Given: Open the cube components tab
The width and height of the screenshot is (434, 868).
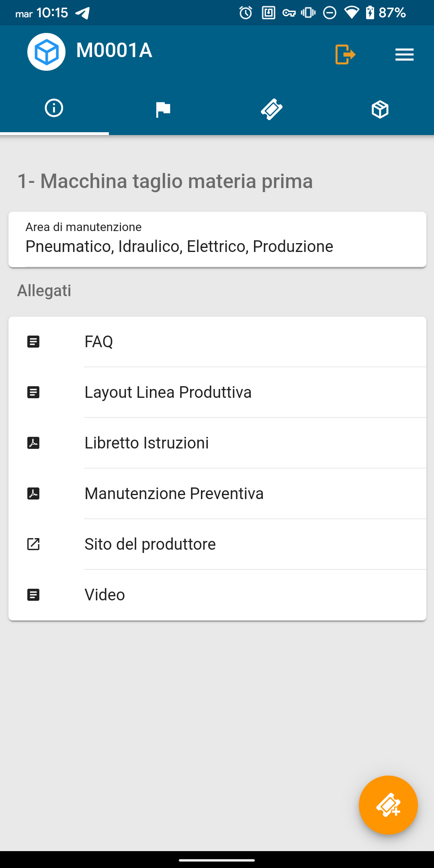Looking at the screenshot, I should coord(380,109).
